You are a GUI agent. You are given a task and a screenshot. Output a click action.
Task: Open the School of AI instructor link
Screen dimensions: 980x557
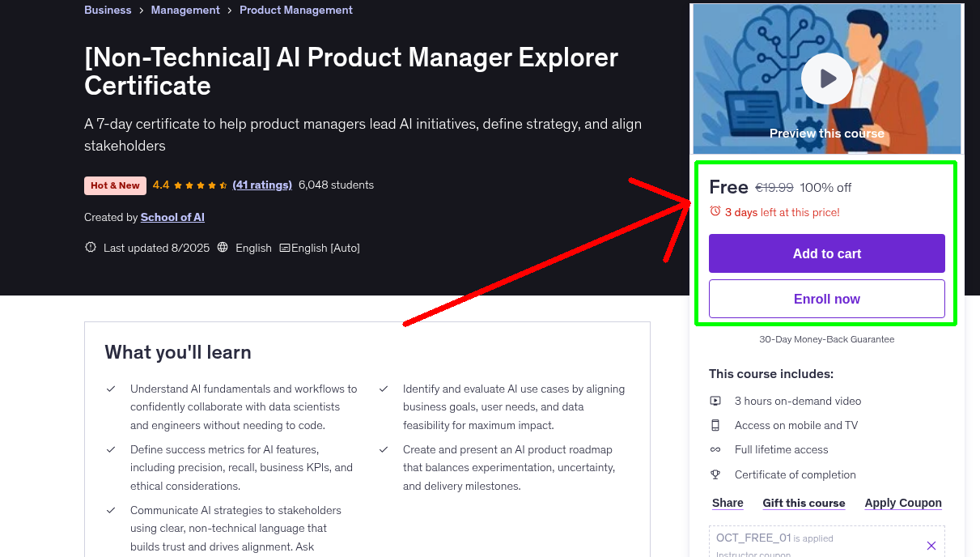click(172, 217)
